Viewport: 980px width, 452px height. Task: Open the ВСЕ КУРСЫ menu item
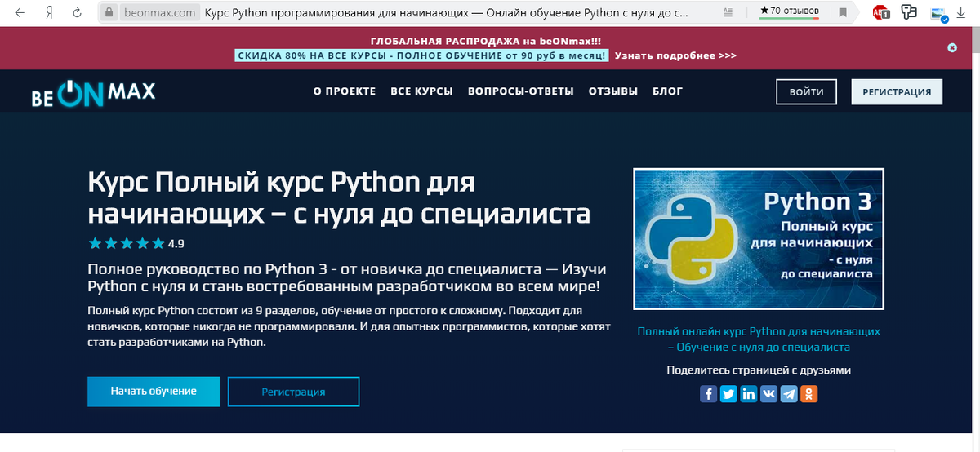tap(421, 91)
